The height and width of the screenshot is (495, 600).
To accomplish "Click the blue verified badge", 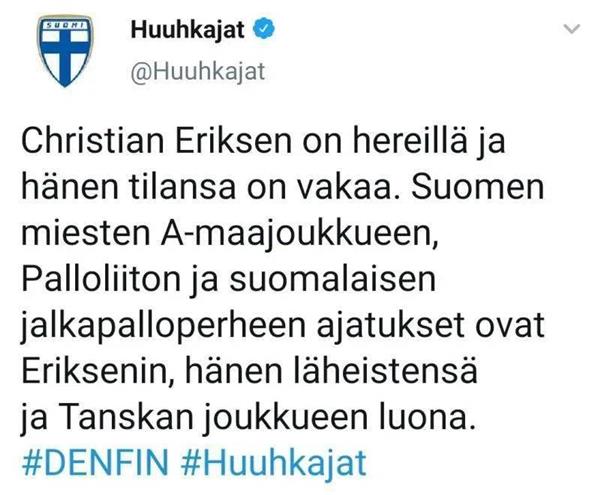I will point(265,29).
